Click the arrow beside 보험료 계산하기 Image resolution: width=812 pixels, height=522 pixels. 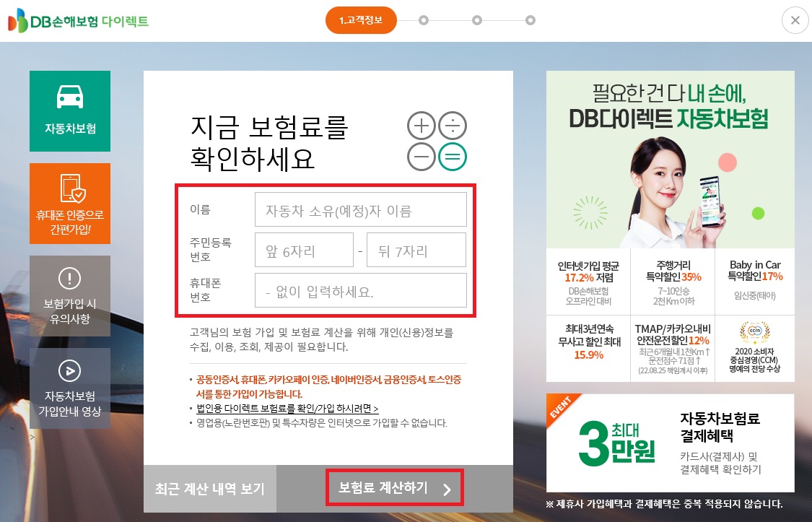click(448, 490)
